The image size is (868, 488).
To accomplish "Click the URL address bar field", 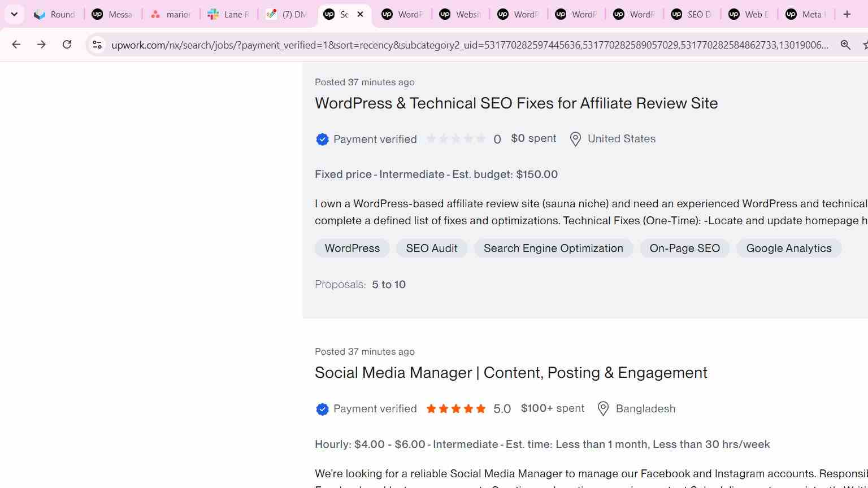I will (x=470, y=45).
